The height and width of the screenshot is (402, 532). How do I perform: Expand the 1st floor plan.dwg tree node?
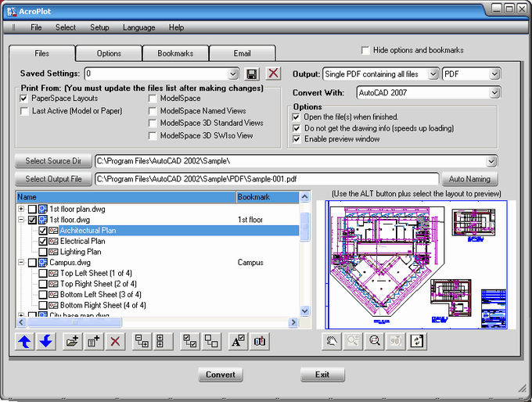pyautogui.click(x=21, y=209)
